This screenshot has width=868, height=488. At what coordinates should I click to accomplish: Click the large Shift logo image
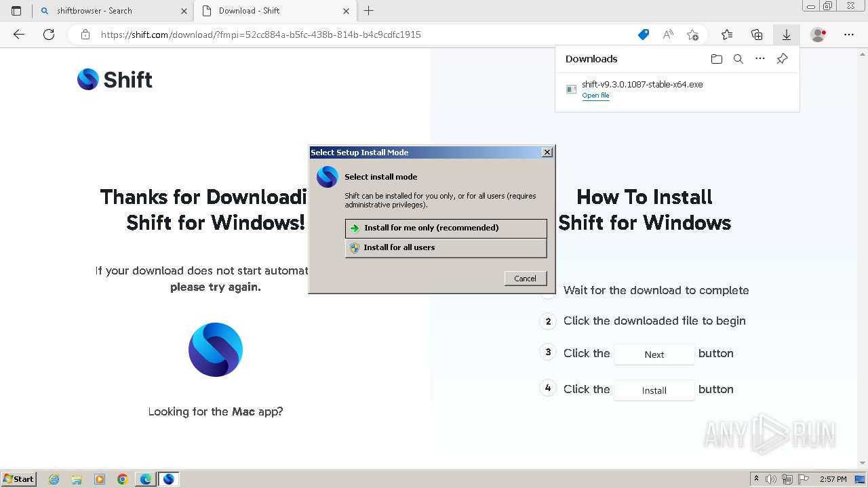(216, 350)
